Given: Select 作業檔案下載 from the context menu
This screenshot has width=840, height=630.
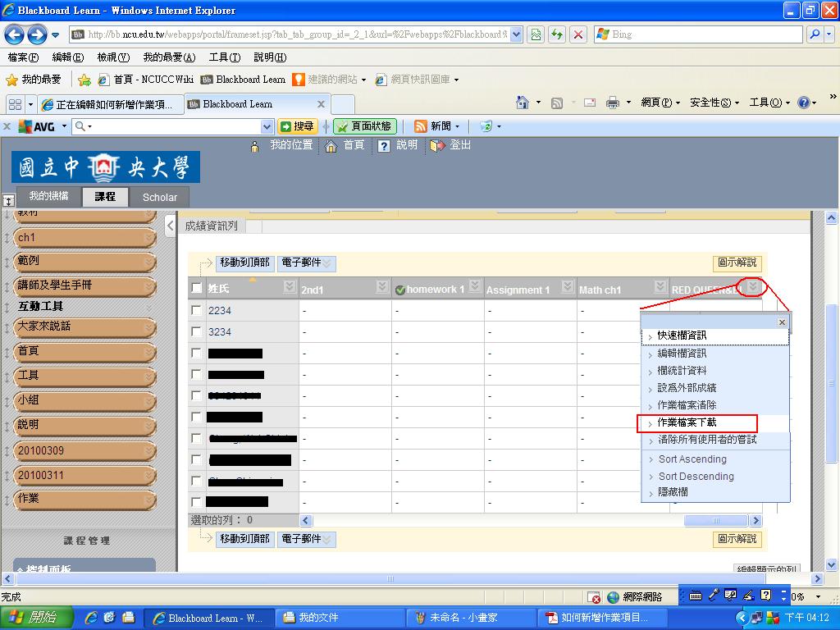Looking at the screenshot, I should click(x=687, y=422).
